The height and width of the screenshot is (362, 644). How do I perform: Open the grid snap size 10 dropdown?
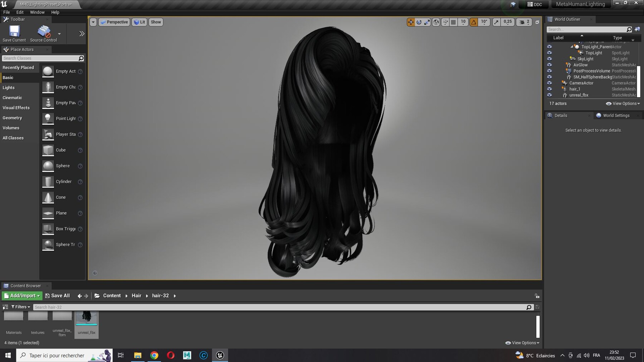[x=463, y=22]
